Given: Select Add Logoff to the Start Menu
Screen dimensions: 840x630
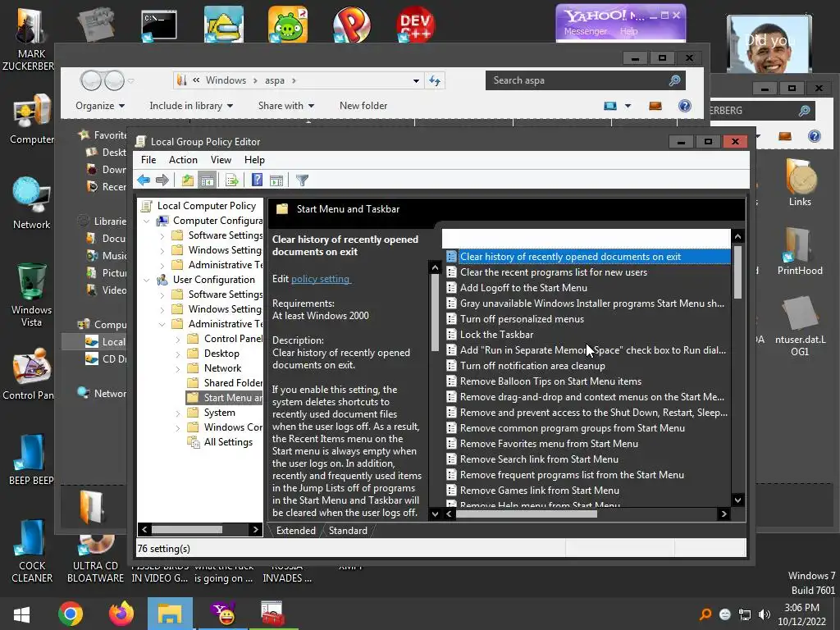Looking at the screenshot, I should pyautogui.click(x=523, y=288).
